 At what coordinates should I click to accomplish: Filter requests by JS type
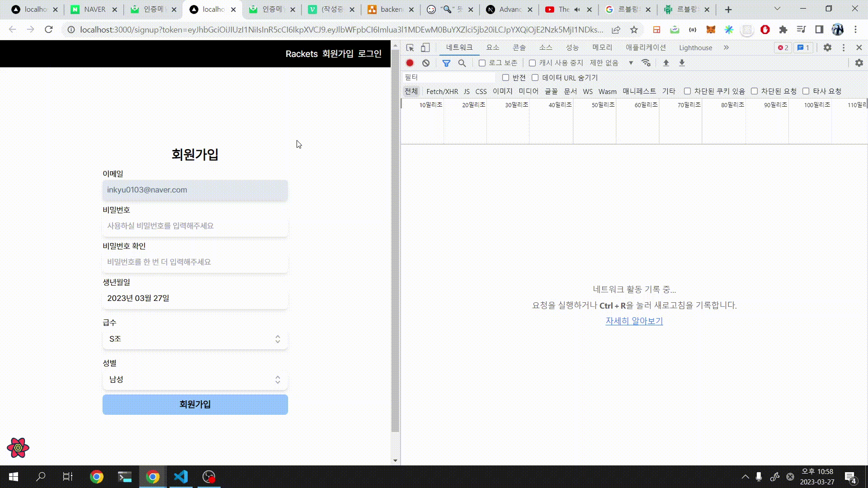(467, 91)
